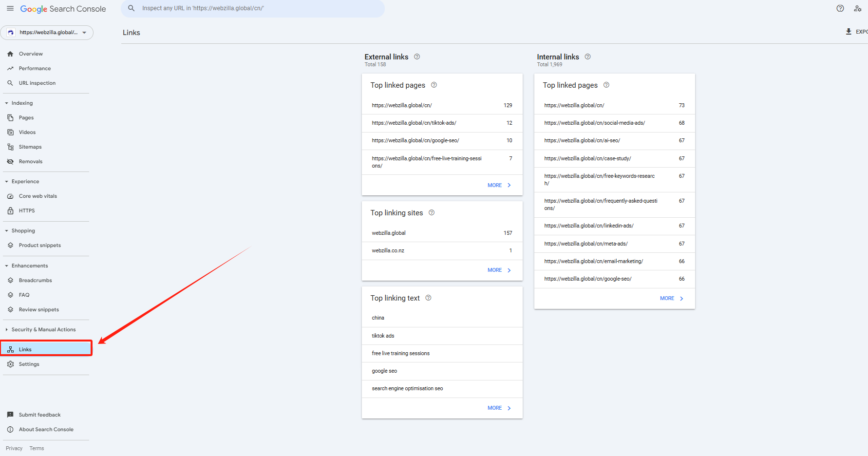Click help icon beside external Top linked pages
Viewport: 868px width, 456px height.
(434, 85)
